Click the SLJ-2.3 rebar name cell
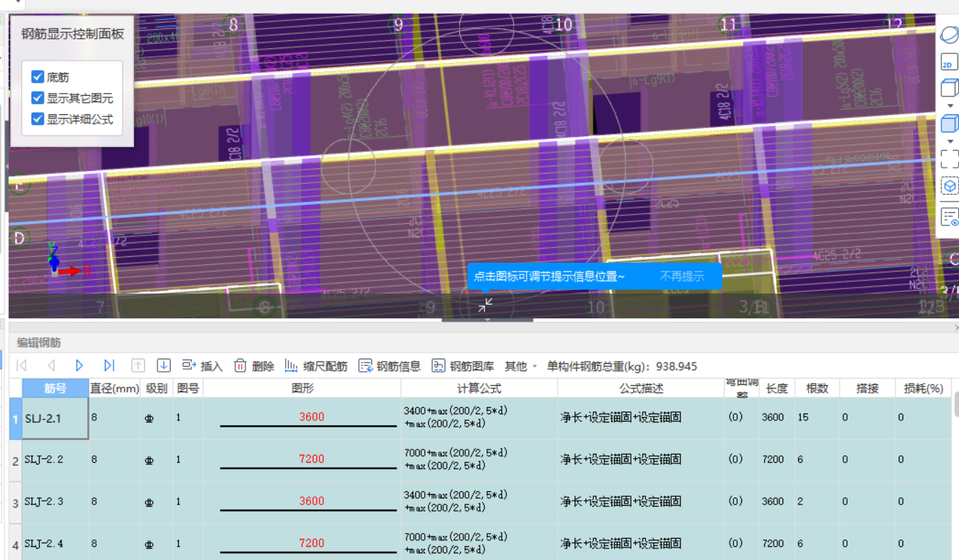Image resolution: width=959 pixels, height=560 pixels. [56, 503]
